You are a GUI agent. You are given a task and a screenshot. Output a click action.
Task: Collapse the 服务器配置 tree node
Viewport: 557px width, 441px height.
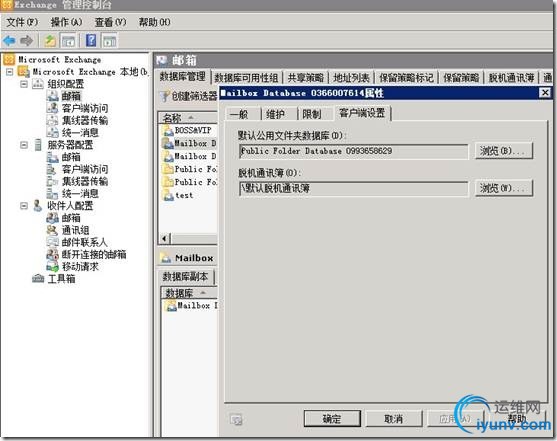click(x=24, y=145)
